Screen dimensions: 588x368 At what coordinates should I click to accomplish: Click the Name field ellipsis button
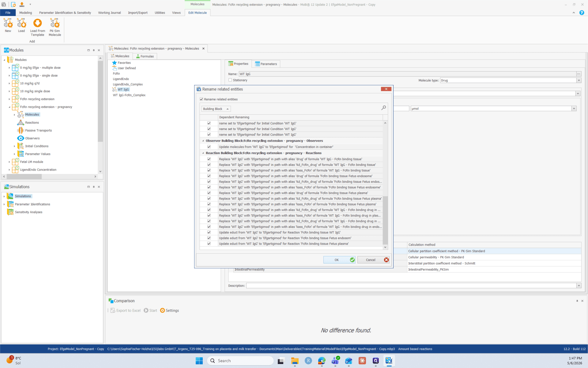[579, 74]
